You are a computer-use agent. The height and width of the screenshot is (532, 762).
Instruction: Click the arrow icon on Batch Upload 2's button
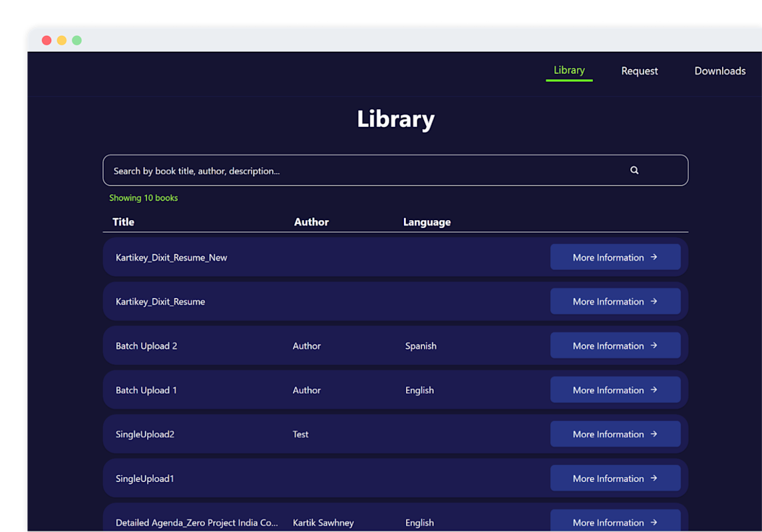[x=655, y=345]
